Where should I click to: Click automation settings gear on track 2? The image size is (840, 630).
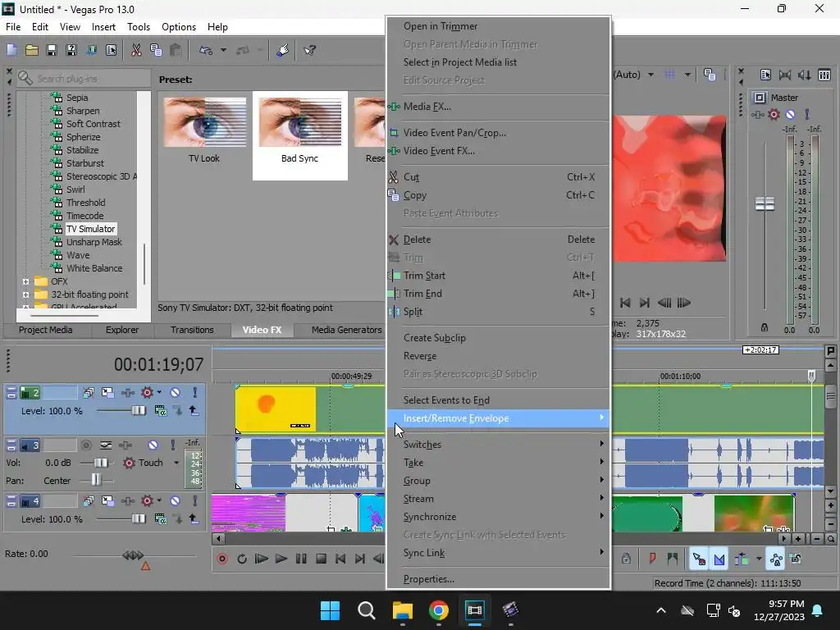(x=147, y=393)
